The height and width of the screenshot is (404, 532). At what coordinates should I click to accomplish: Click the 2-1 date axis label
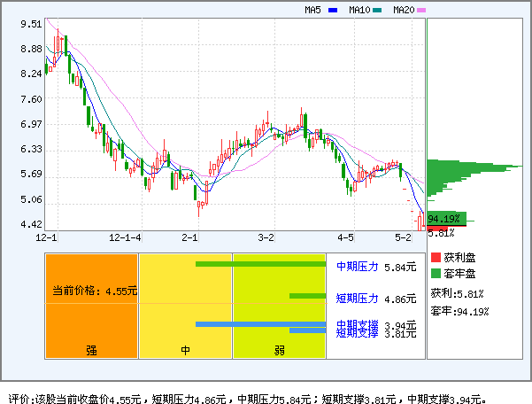point(189,237)
